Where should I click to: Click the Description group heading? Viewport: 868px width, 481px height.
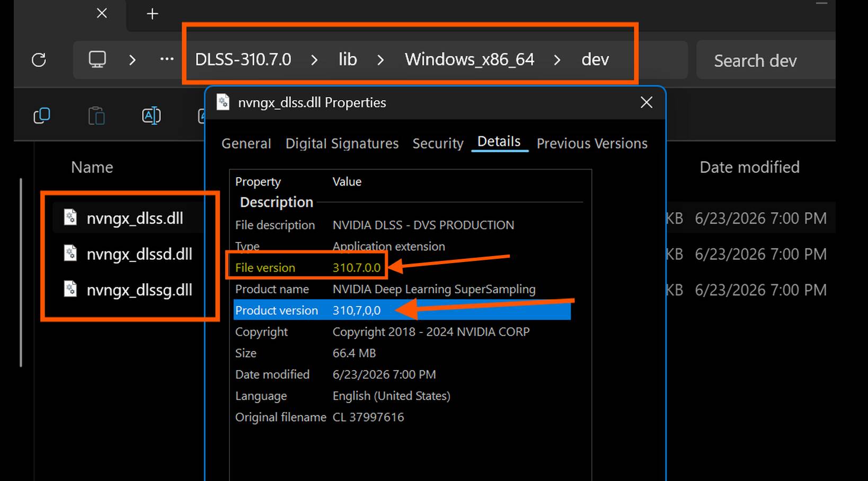pyautogui.click(x=277, y=202)
